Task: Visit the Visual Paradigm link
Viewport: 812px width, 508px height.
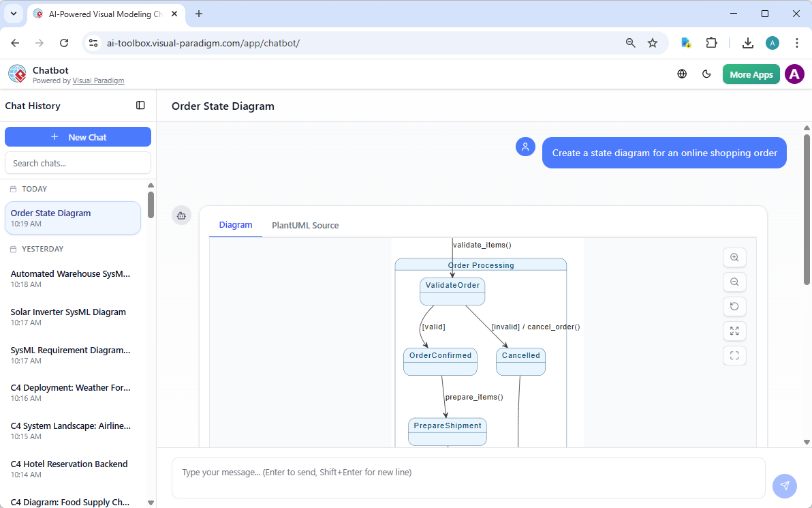Action: pyautogui.click(x=98, y=80)
